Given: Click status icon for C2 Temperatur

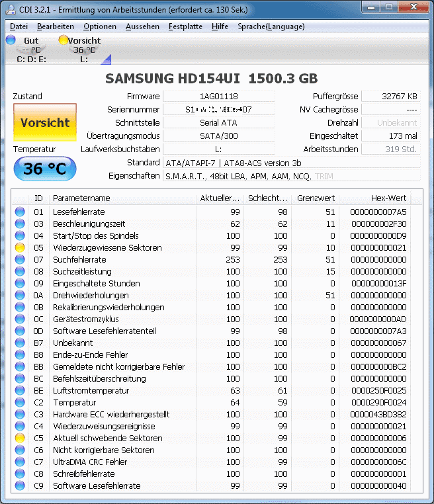Looking at the screenshot, I should 20,402.
